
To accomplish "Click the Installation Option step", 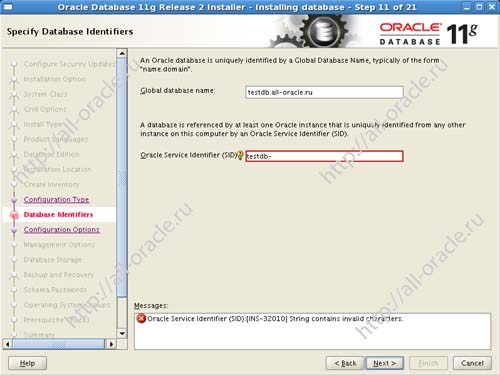I will 55,79.
